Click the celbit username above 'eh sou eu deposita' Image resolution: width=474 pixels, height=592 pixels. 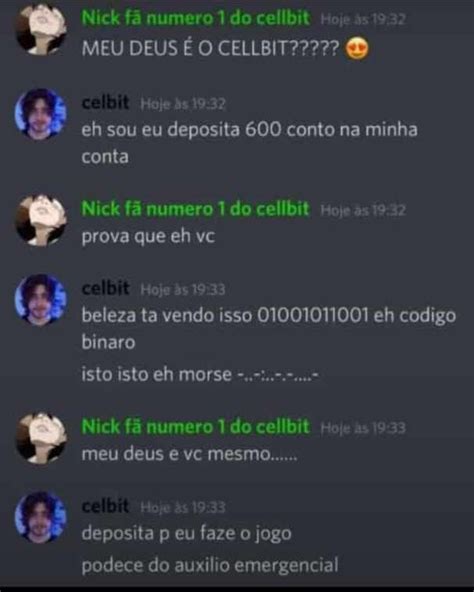(105, 102)
